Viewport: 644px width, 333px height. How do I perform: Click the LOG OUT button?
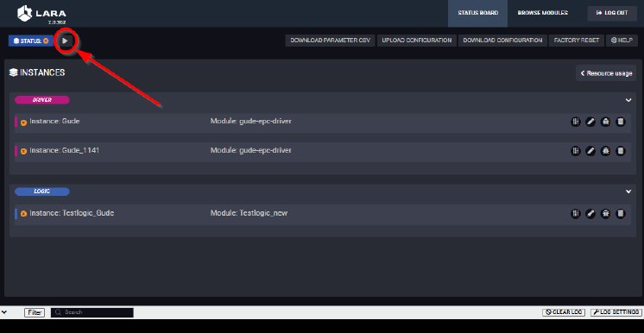[612, 13]
